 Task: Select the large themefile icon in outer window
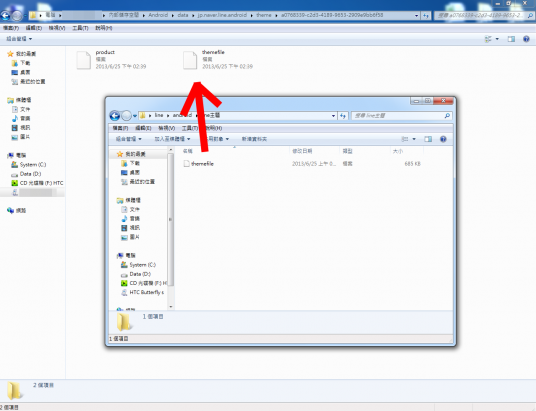(190, 60)
